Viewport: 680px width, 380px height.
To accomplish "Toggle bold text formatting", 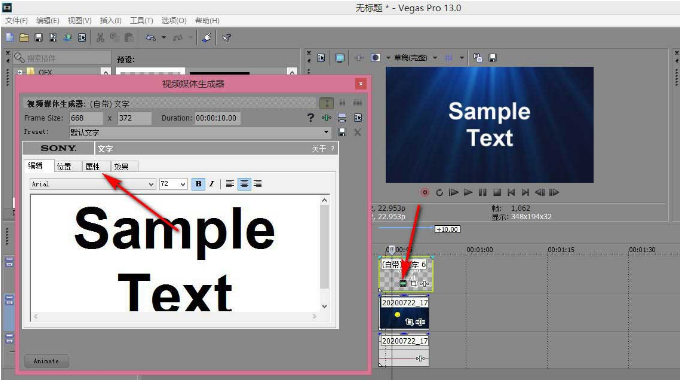I will tap(198, 184).
